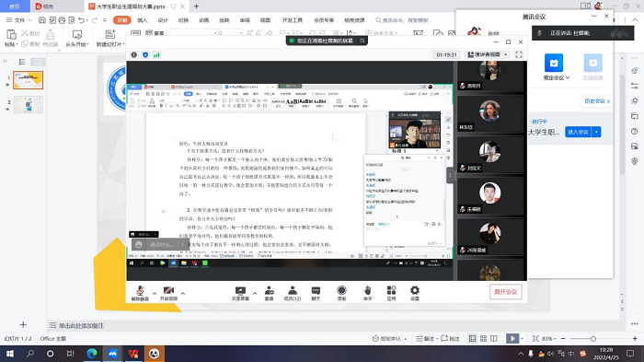Show the members (12) list
Viewport: 644px width, 362px height.
tap(293, 293)
